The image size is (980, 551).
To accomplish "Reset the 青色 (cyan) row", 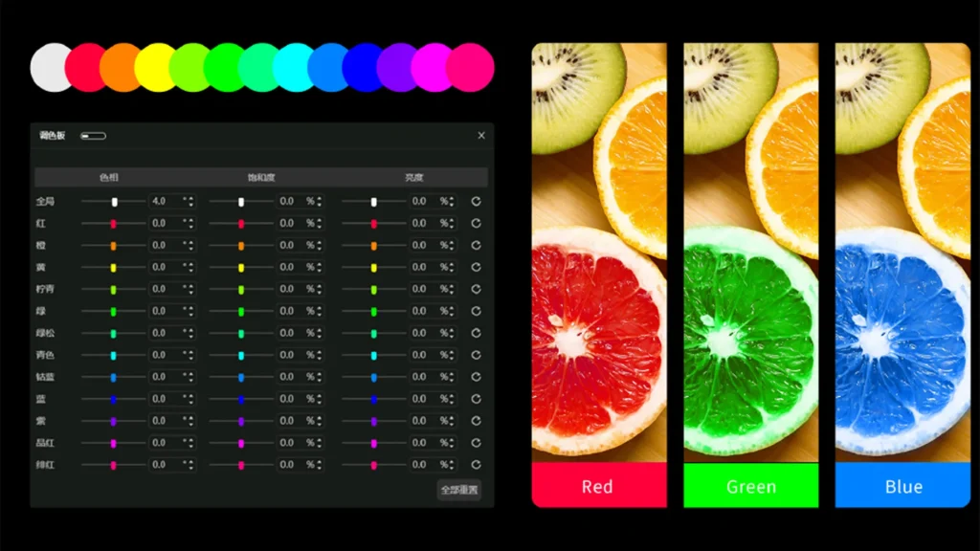I will pyautogui.click(x=476, y=356).
